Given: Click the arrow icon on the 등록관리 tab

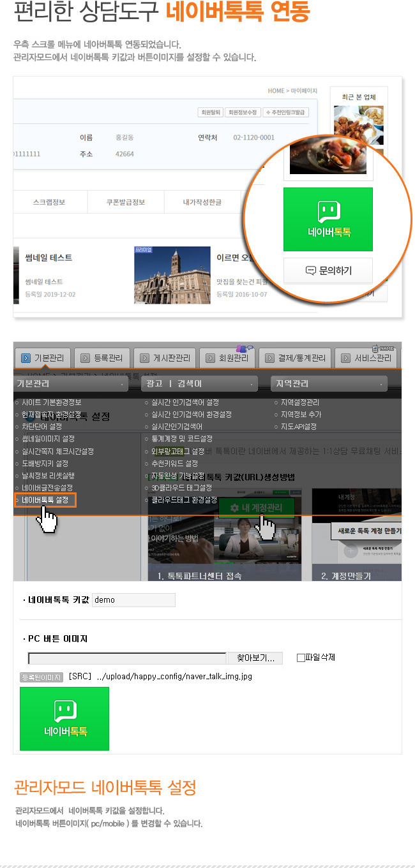Looking at the screenshot, I should click(84, 358).
